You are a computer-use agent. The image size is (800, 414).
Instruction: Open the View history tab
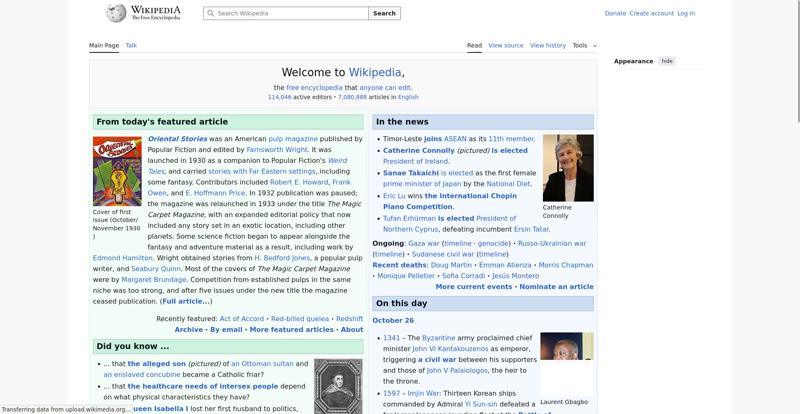tap(548, 45)
